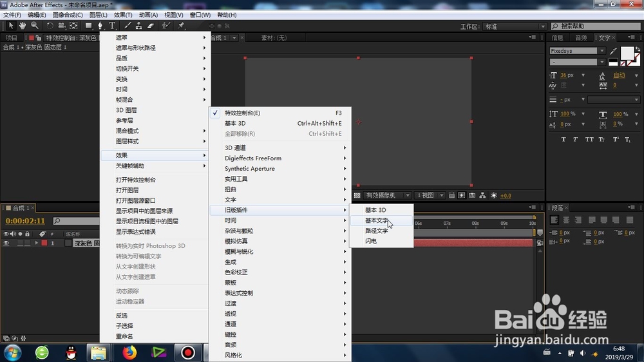Screen dimensions: 644x362
Task: Select the Puppet Pin tool
Action: (x=181, y=26)
